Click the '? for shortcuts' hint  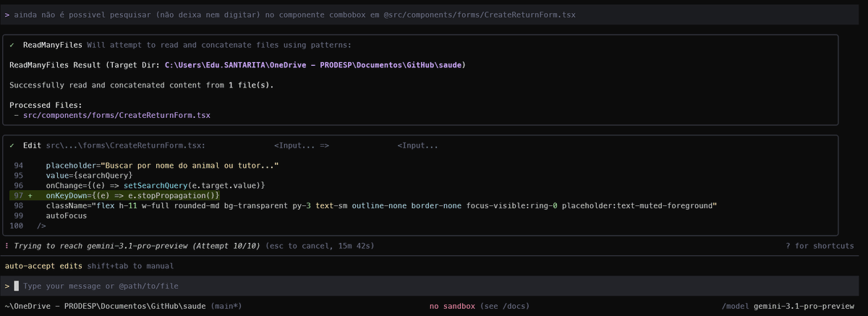820,246
